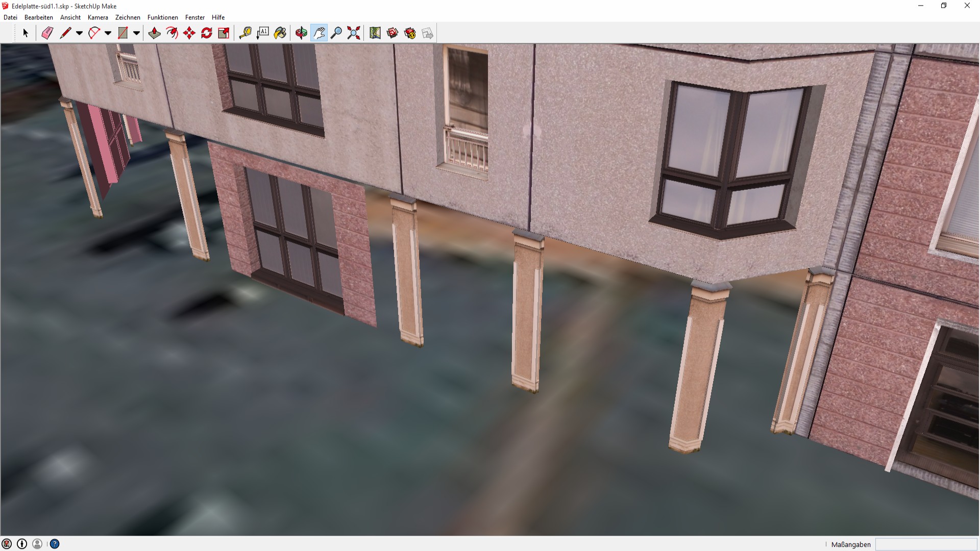980x551 pixels.
Task: Expand the Line tool dropdown arrow
Action: [x=79, y=33]
